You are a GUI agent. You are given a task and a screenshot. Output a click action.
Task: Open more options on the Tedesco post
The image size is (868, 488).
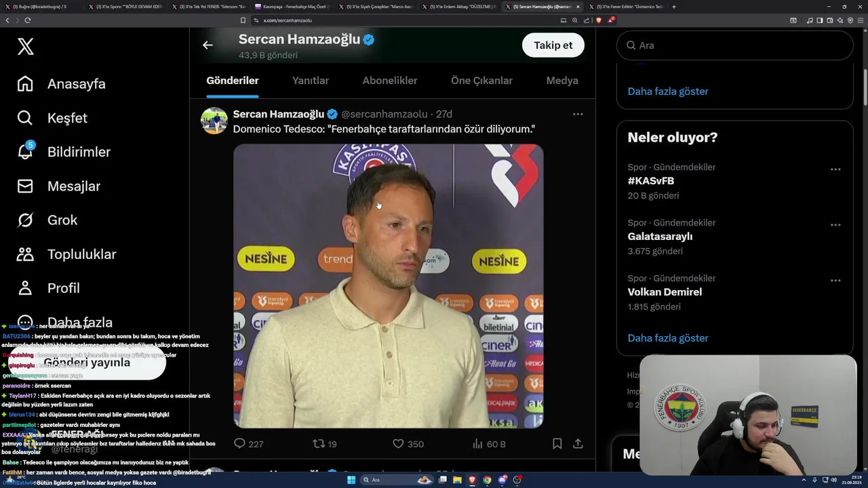click(x=578, y=114)
